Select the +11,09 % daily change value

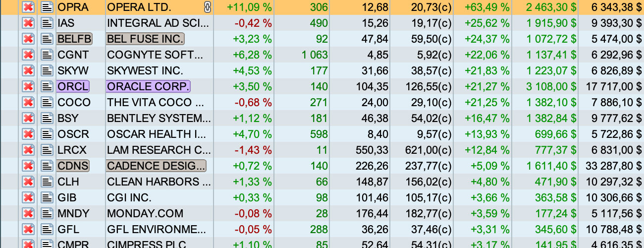pyautogui.click(x=249, y=7)
